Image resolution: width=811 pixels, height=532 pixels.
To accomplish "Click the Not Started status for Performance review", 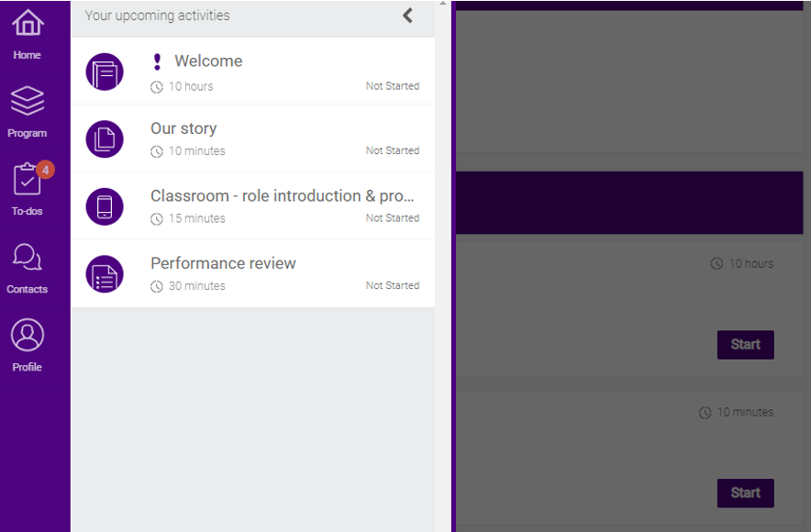I will [x=392, y=285].
